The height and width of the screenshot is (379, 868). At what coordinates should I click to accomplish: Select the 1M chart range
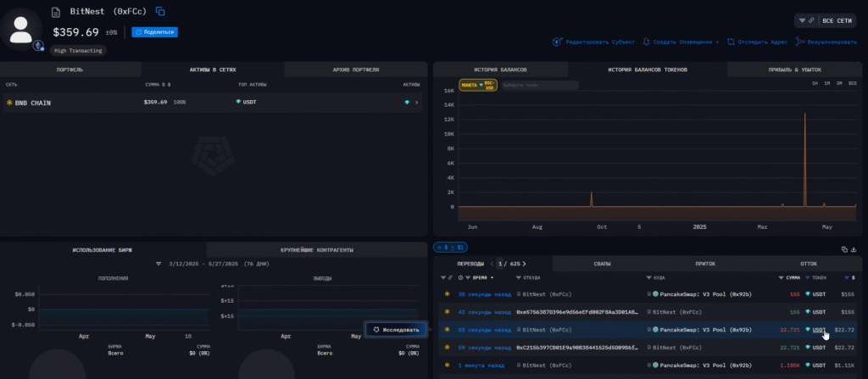827,83
